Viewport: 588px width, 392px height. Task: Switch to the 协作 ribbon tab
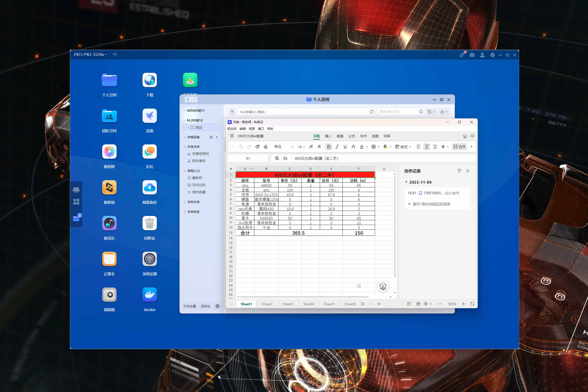tap(363, 136)
